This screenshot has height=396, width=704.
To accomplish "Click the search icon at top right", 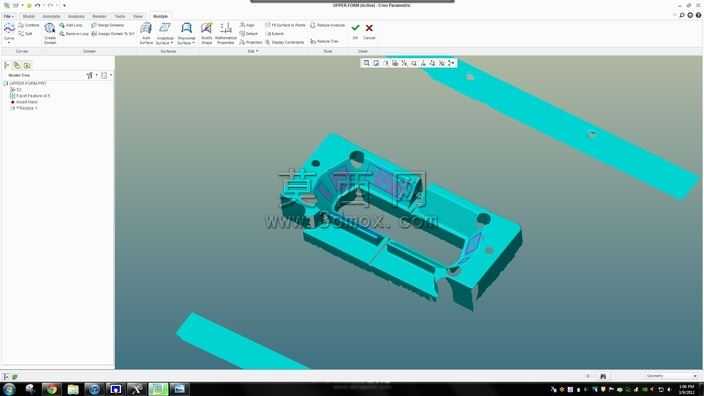I will [682, 15].
